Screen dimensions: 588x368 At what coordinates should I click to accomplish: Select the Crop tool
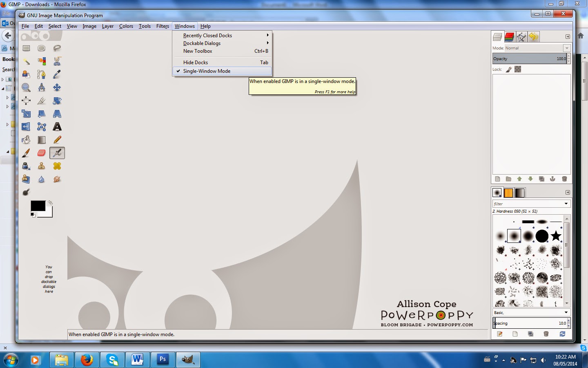coord(42,101)
